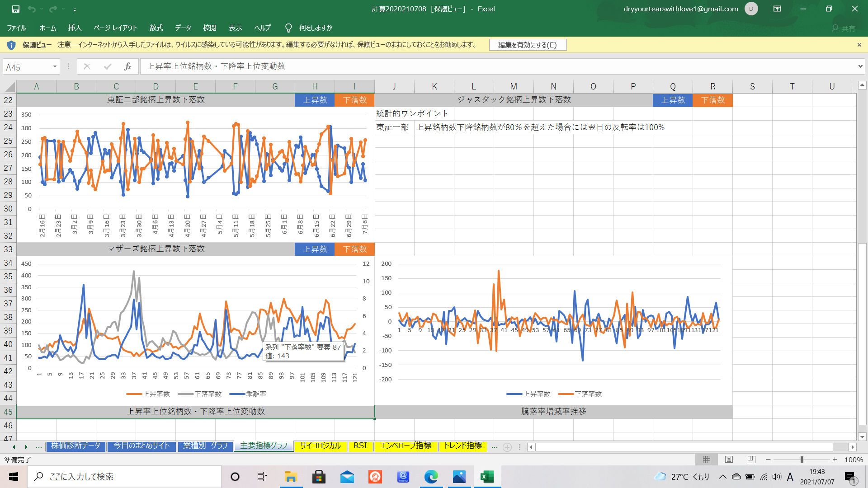868x488 pixels.
Task: Open Microsoft Edge from taskbar
Action: [x=431, y=477]
